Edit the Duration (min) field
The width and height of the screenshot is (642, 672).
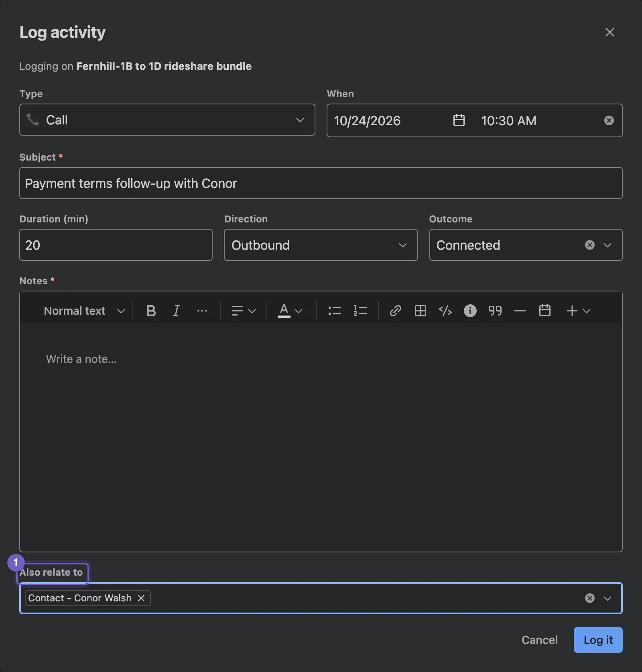pyautogui.click(x=116, y=245)
